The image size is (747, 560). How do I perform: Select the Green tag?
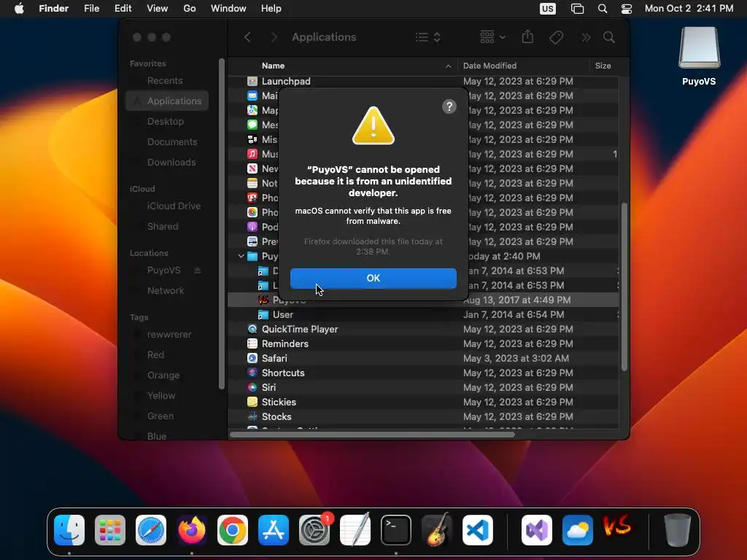[160, 416]
